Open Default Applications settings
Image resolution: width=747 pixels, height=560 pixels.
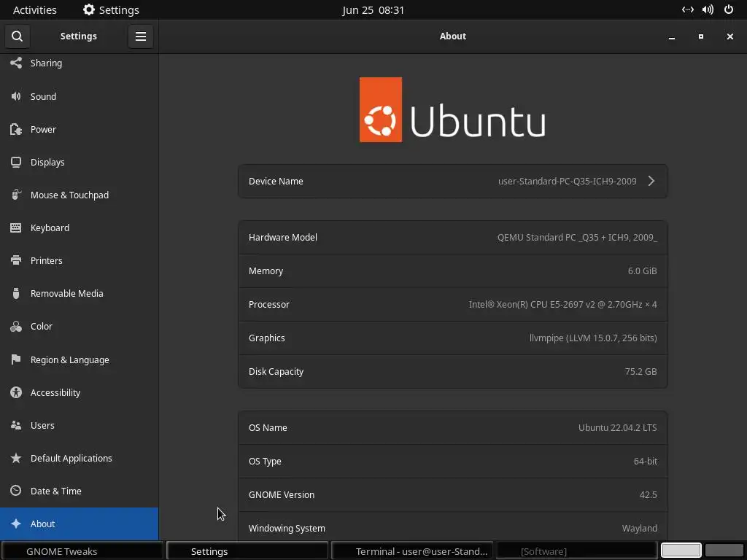click(x=79, y=458)
